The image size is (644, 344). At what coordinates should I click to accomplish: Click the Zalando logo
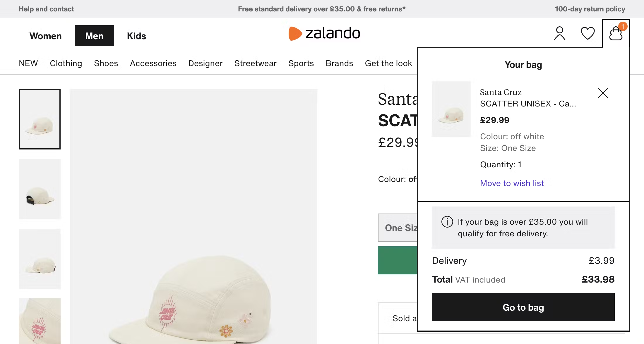click(x=324, y=33)
